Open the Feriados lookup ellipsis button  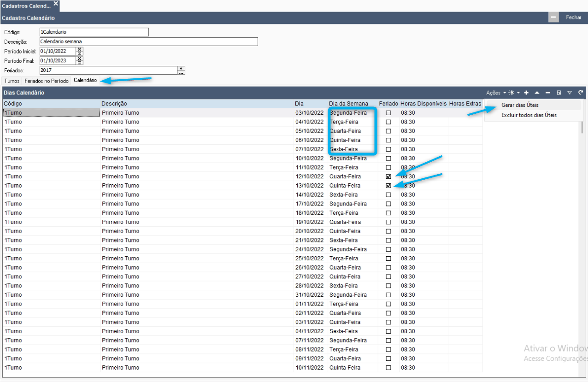(x=181, y=72)
